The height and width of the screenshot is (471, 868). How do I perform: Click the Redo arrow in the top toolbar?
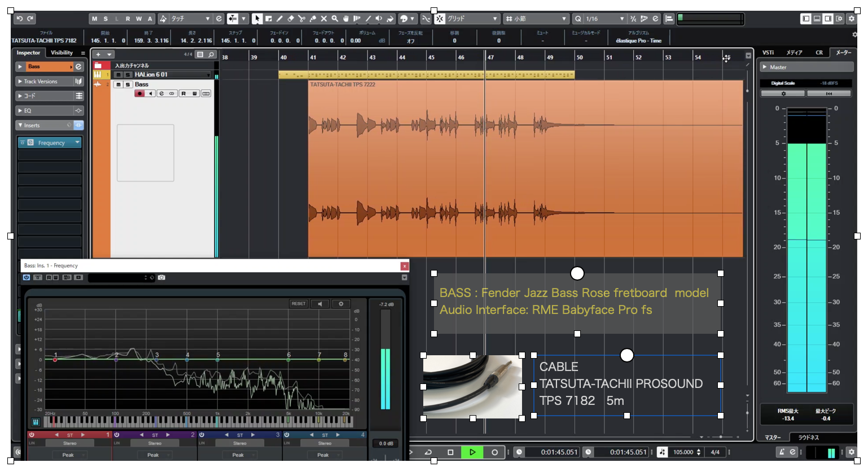click(x=30, y=19)
